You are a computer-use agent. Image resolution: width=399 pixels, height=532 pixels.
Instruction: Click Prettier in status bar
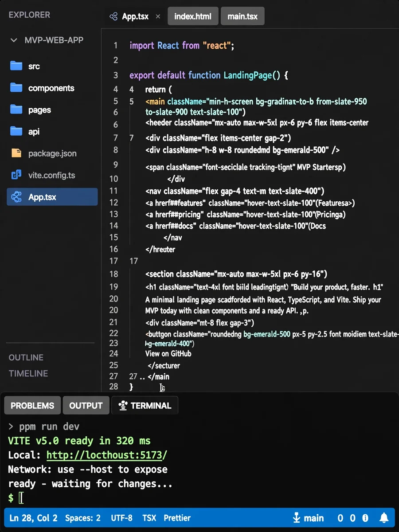click(177, 518)
